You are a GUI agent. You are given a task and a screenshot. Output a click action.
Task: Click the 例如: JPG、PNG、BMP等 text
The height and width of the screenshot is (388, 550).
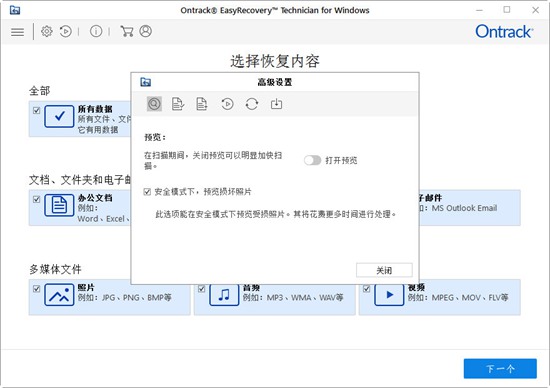point(125,297)
